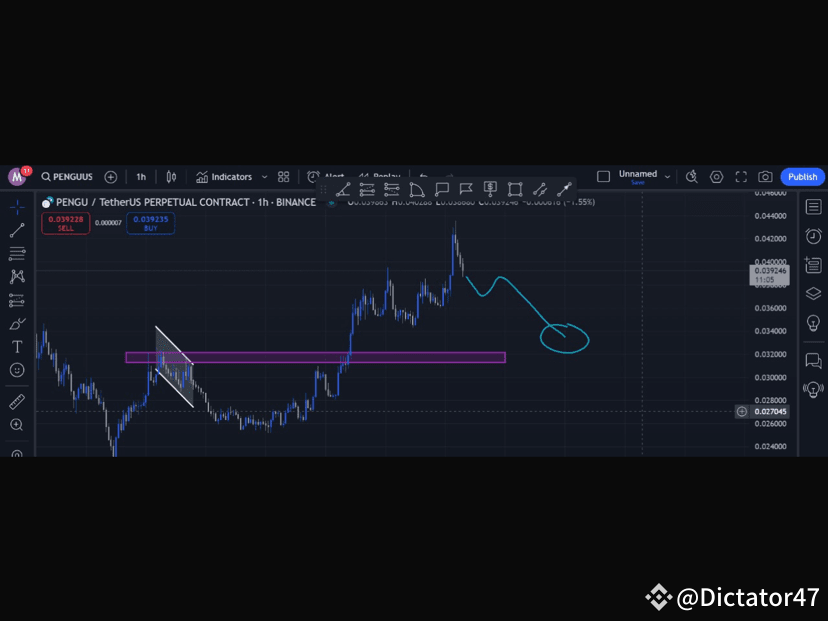Select the Fibonacci retracement tool group

(17, 253)
